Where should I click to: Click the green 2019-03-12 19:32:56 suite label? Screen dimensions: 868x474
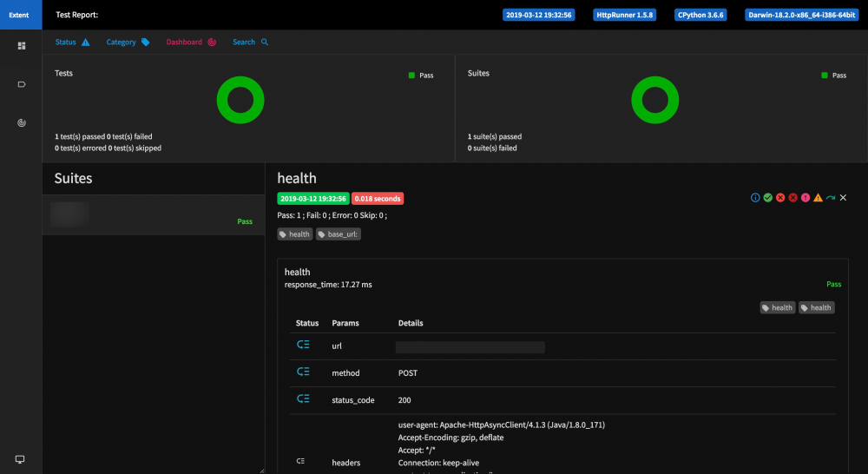click(x=313, y=198)
